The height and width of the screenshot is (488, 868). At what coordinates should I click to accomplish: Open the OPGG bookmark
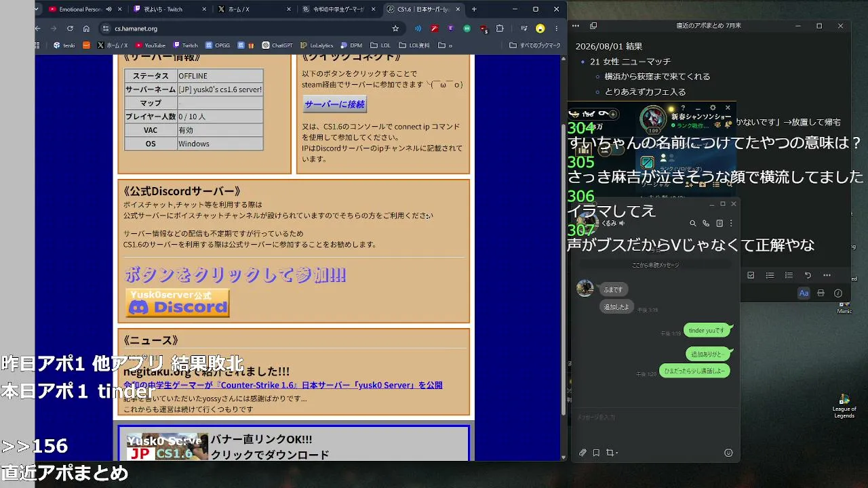coord(218,45)
